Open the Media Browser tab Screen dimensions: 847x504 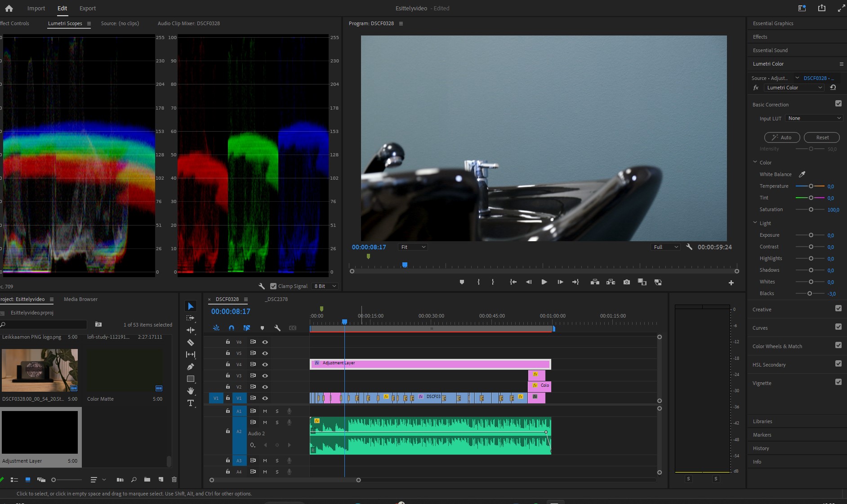(x=80, y=299)
